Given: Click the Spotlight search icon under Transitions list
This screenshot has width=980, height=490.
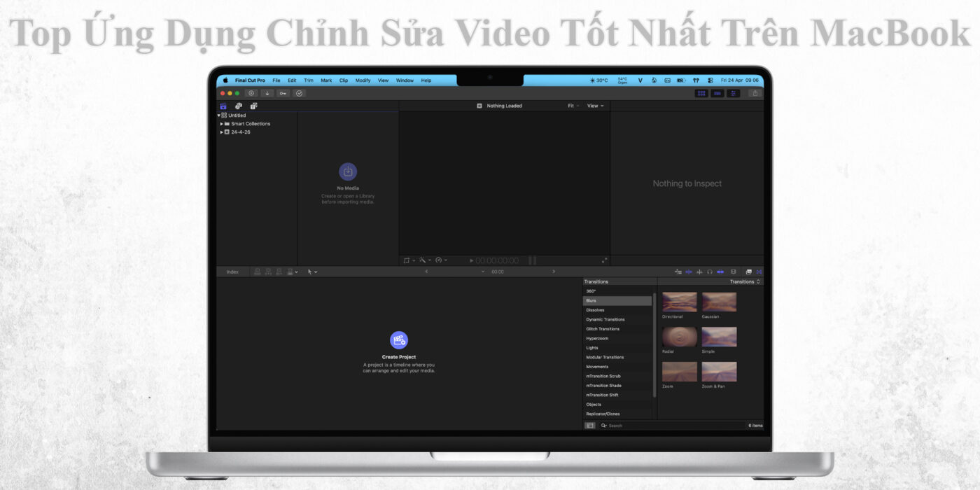Looking at the screenshot, I should tap(604, 426).
